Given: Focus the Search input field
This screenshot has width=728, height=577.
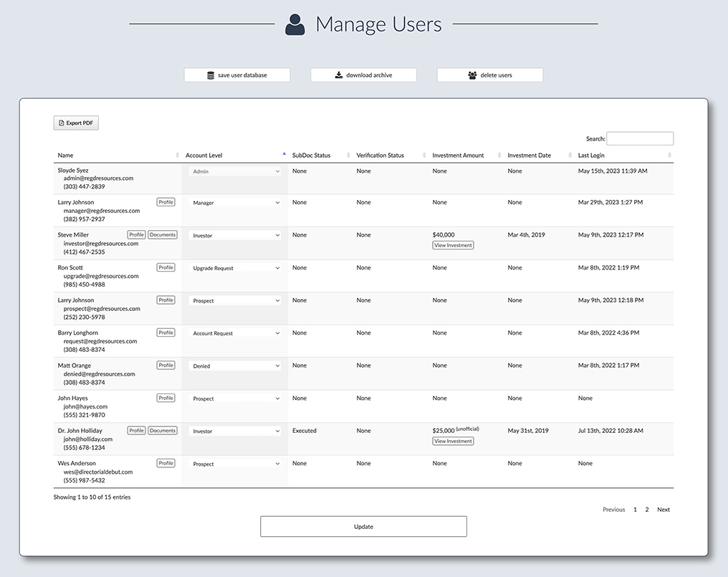Looking at the screenshot, I should [x=640, y=138].
